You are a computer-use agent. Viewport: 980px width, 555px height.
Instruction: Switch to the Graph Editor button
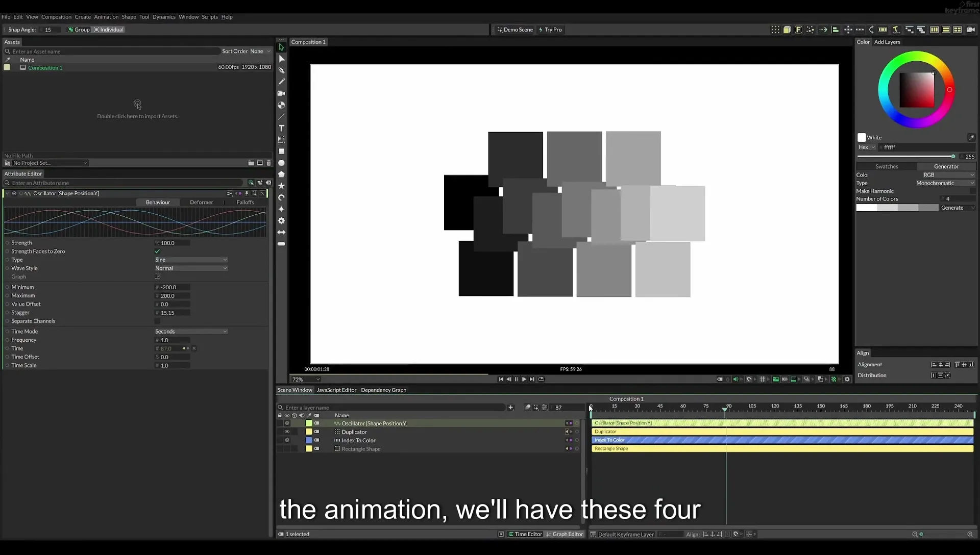coord(564,534)
